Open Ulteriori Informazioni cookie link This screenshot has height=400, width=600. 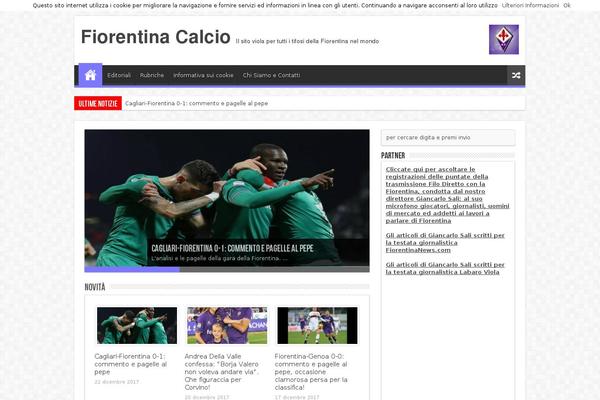coord(530,5)
